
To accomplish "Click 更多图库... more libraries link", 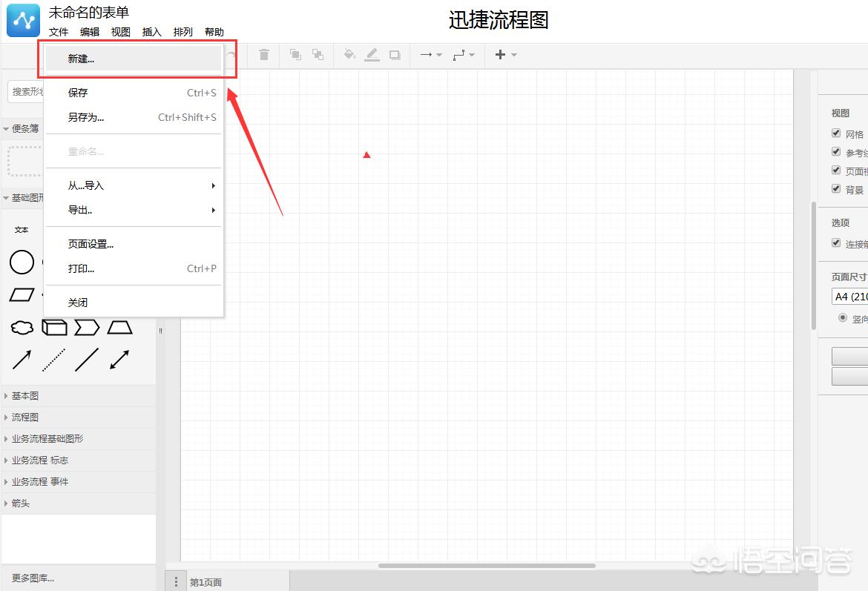I will [x=33, y=578].
